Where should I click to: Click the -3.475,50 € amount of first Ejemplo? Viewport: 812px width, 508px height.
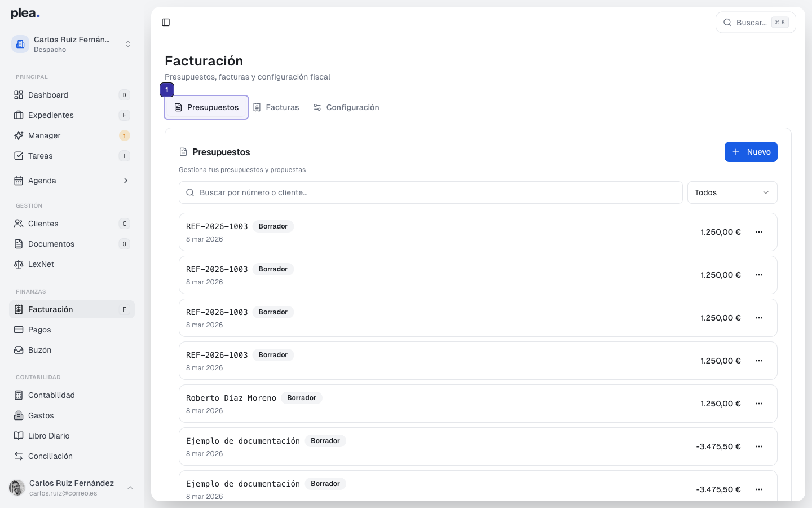click(718, 446)
